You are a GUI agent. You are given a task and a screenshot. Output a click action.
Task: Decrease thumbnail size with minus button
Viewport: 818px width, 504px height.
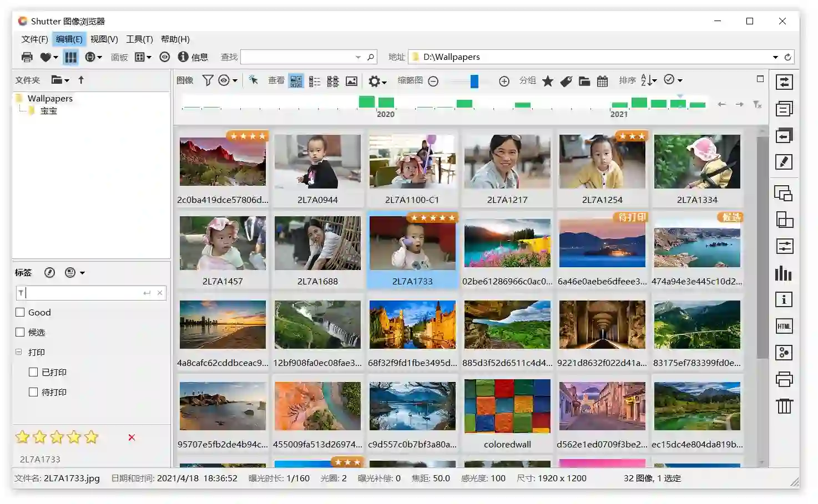pyautogui.click(x=433, y=81)
